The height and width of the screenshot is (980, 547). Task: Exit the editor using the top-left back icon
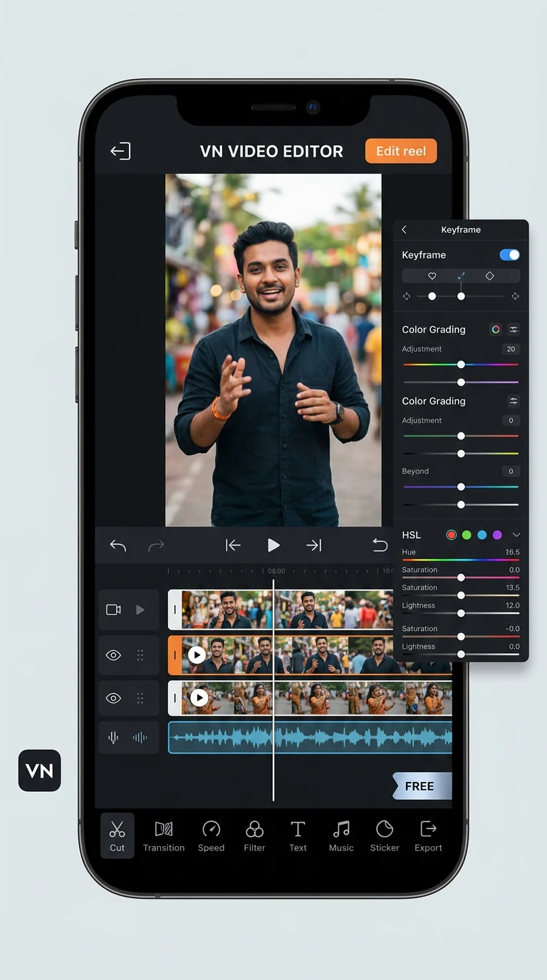pos(120,151)
